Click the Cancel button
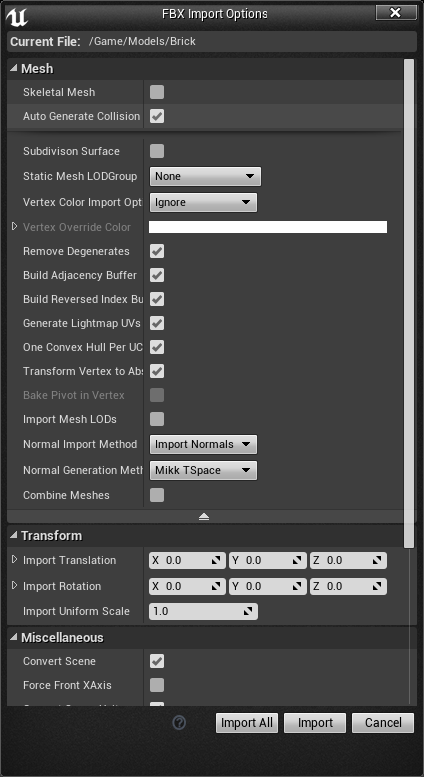Viewport: 424px width, 777px height. (383, 723)
